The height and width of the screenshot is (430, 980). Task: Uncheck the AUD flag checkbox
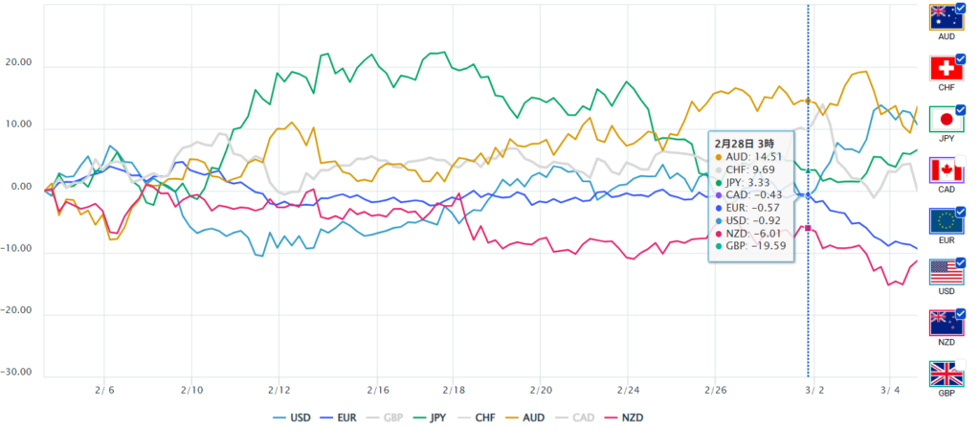[960, 7]
